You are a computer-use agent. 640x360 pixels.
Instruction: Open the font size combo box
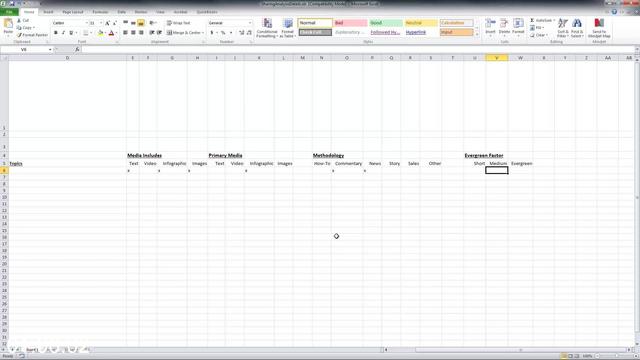(x=96, y=23)
